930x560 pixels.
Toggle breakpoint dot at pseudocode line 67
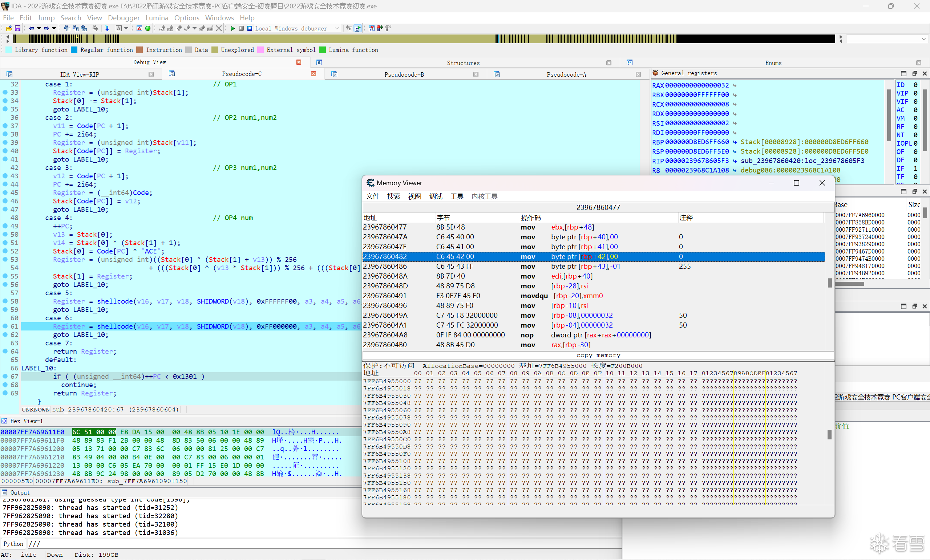pyautogui.click(x=5, y=376)
